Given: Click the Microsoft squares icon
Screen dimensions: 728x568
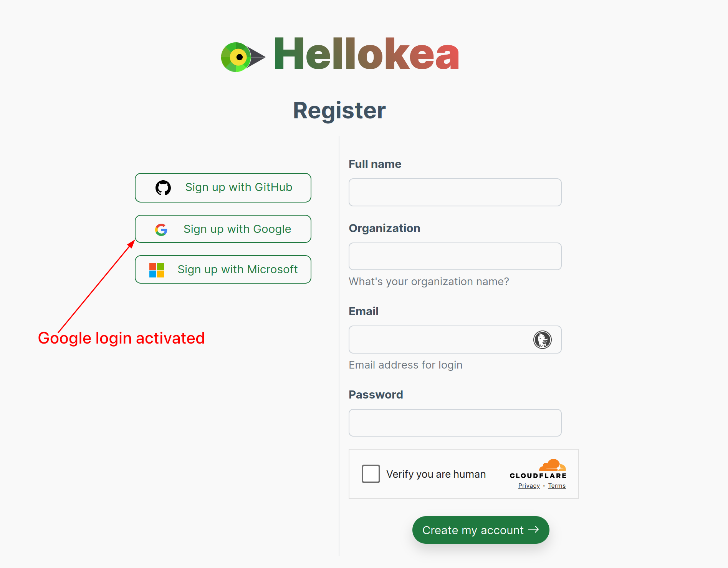Looking at the screenshot, I should (156, 269).
